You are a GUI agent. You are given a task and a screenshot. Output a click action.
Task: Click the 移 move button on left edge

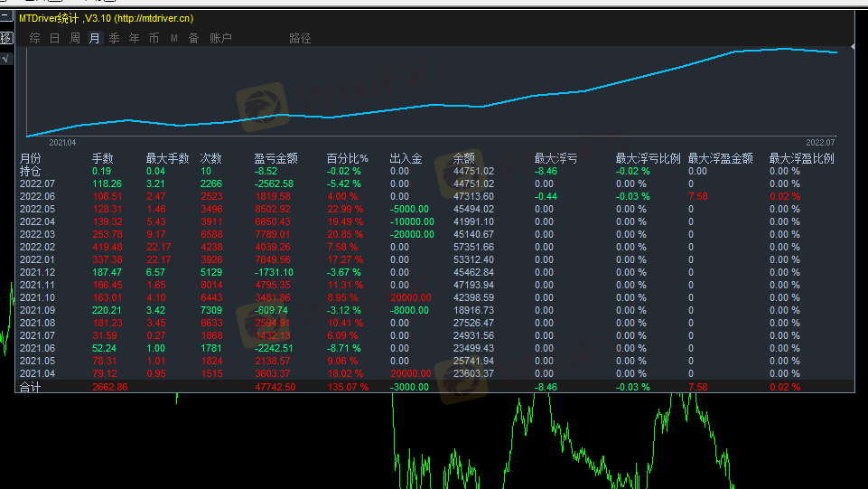pyautogui.click(x=5, y=38)
